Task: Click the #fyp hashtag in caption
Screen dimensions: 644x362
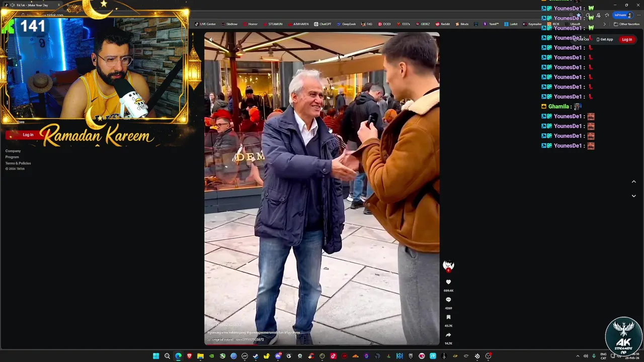Action: coord(288,333)
